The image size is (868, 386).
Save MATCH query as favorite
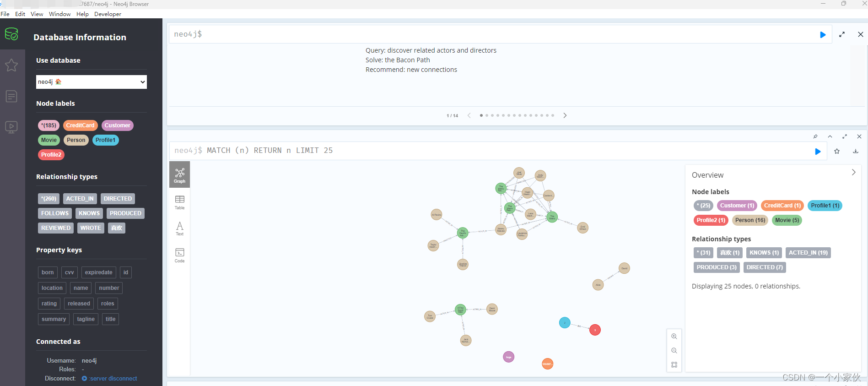pyautogui.click(x=837, y=152)
